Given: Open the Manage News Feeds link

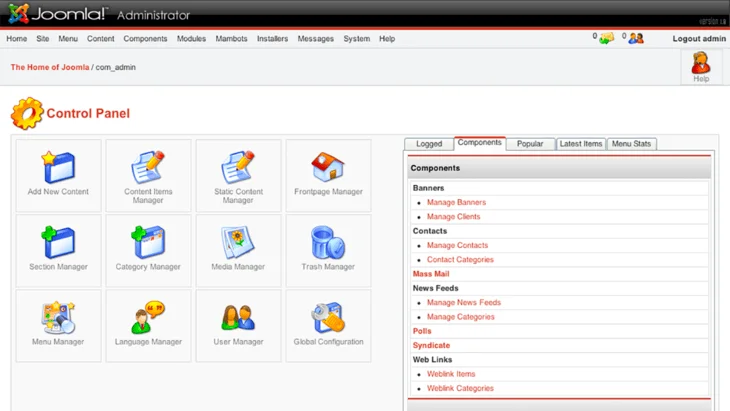Looking at the screenshot, I should [464, 303].
